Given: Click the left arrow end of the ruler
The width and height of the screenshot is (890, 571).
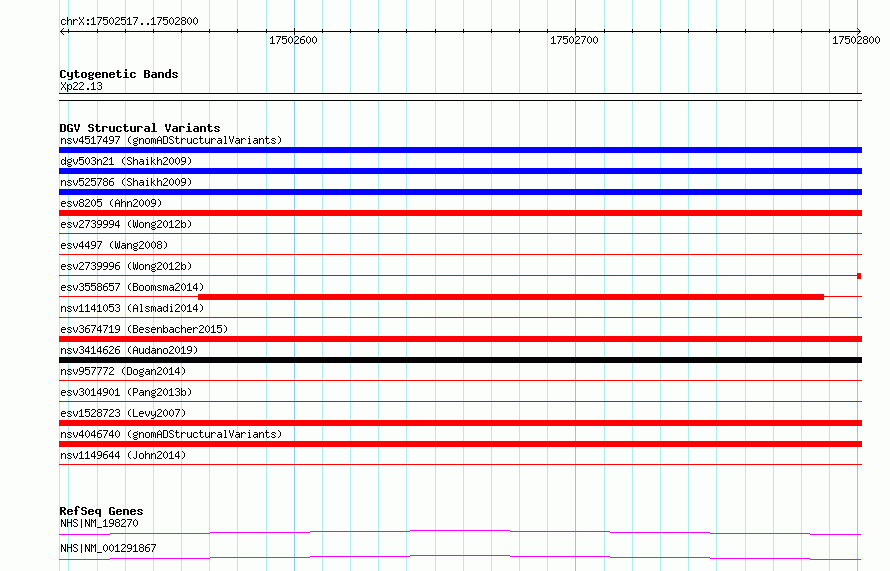Looking at the screenshot, I should click(63, 31).
